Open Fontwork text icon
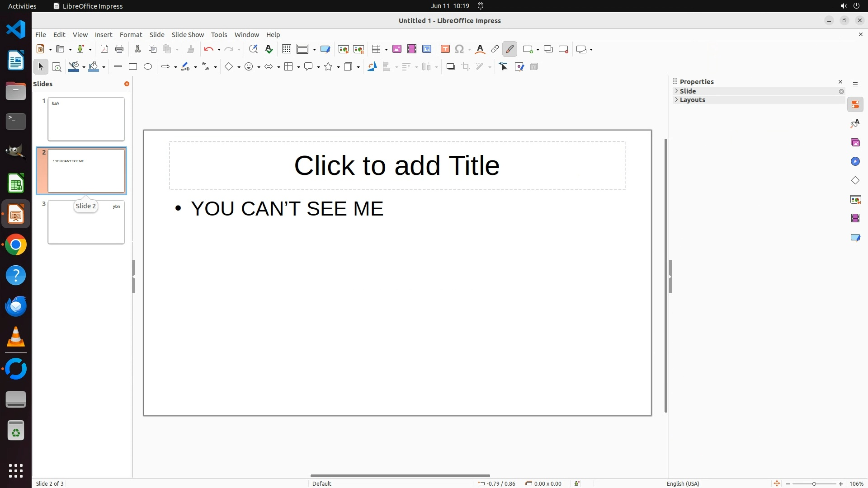Image resolution: width=868 pixels, height=488 pixels. [x=480, y=49]
